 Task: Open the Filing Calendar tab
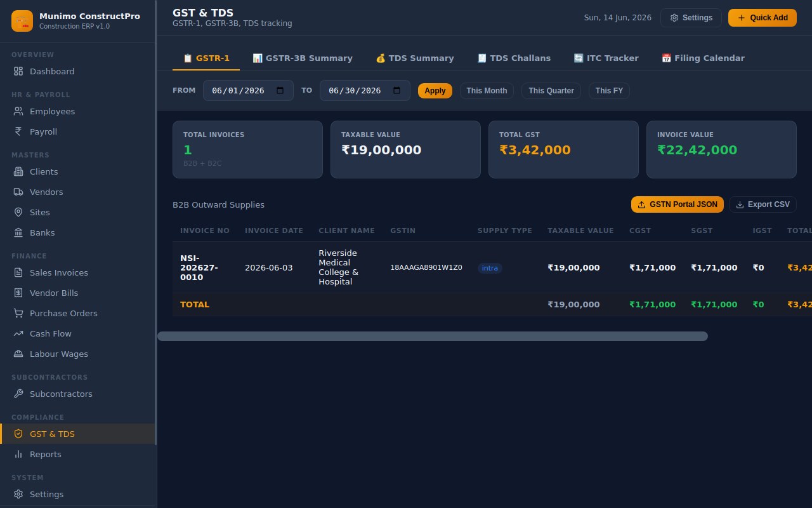[x=703, y=58]
